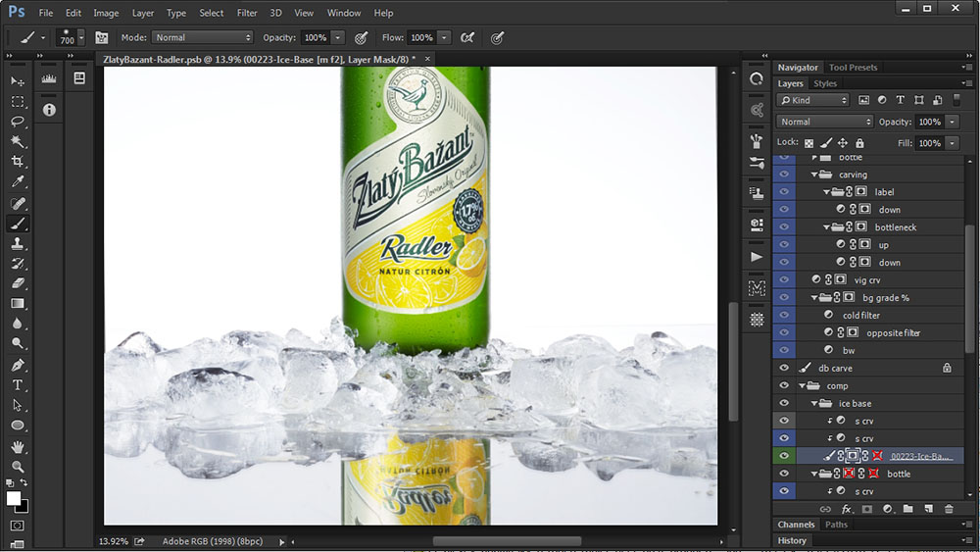Open the layer blend mode Normal dropdown
This screenshot has width=980, height=552.
point(824,122)
